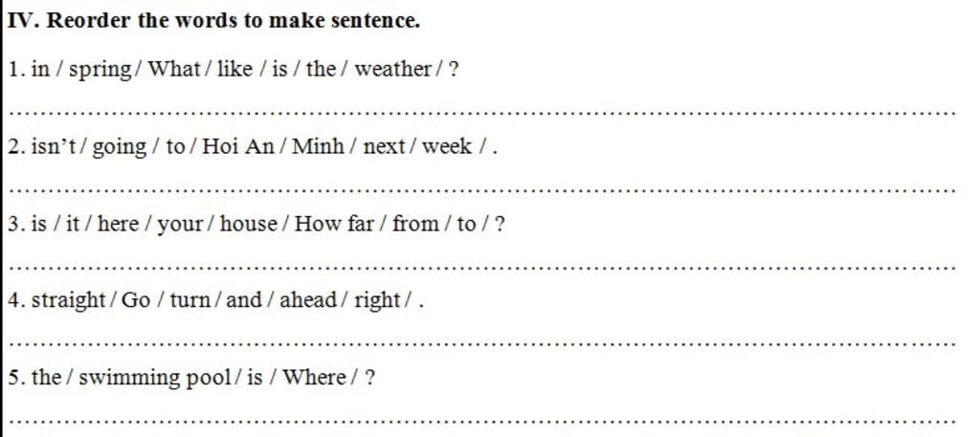Click the dotted answer line under question 3
This screenshot has height=437, width=980.
click(x=484, y=268)
